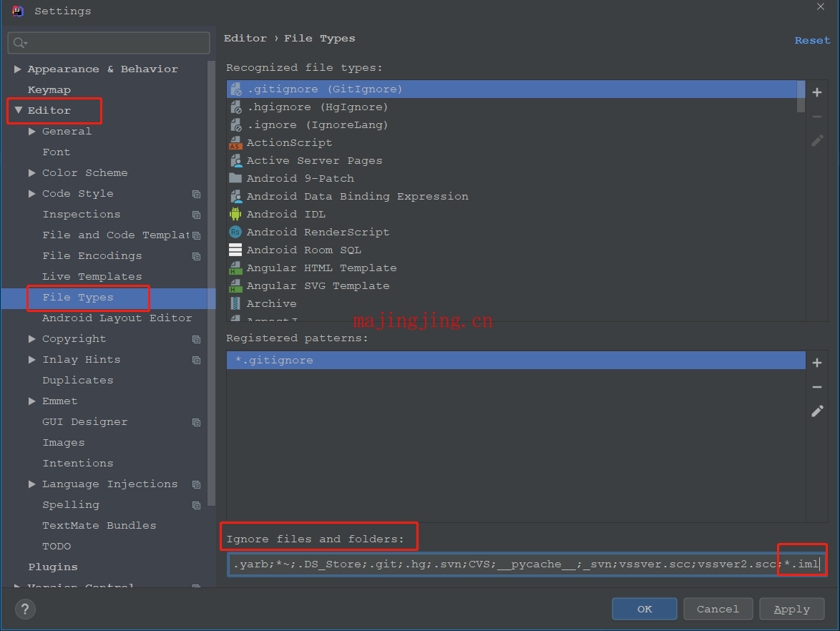Screen dimensions: 840x631
Task: Expand the General subsection arrow
Action: pos(32,131)
